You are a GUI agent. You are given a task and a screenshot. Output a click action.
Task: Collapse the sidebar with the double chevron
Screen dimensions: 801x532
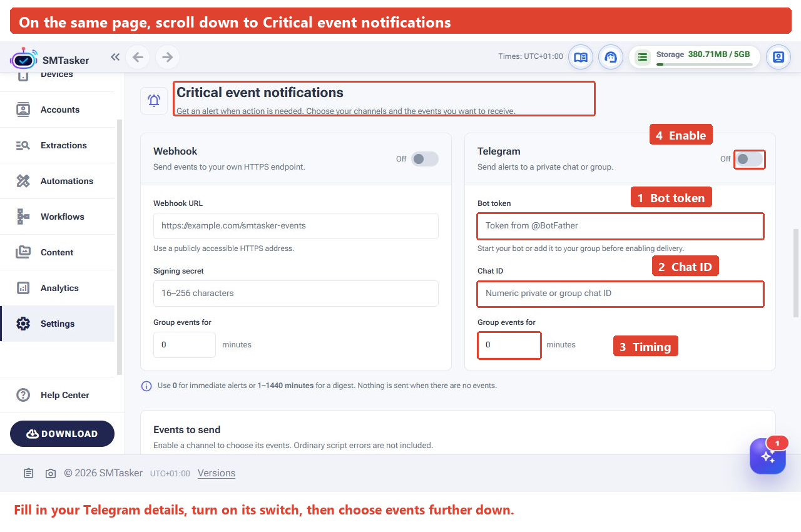click(x=115, y=57)
